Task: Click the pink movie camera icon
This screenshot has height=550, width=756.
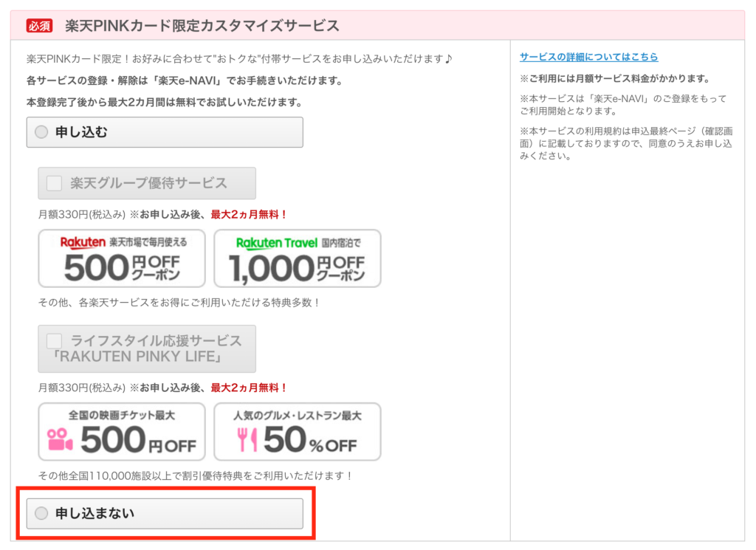Action: pyautogui.click(x=60, y=439)
